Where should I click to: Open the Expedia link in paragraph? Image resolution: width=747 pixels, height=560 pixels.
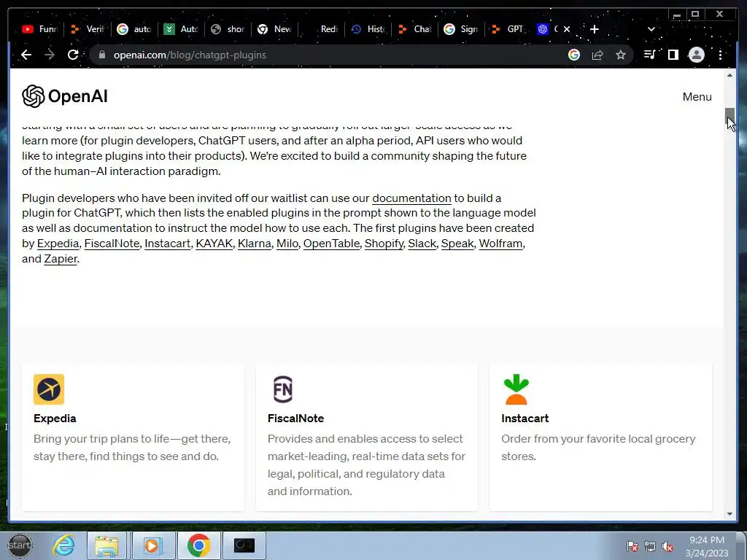[58, 244]
